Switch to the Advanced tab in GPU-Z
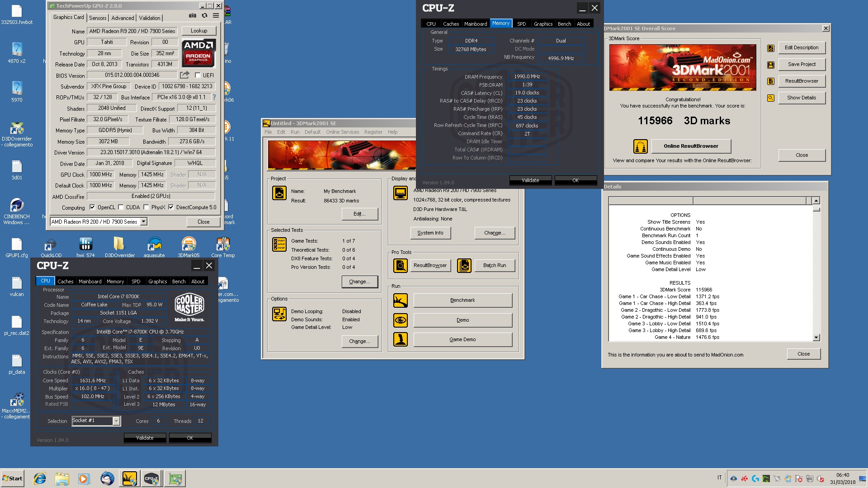 point(123,18)
